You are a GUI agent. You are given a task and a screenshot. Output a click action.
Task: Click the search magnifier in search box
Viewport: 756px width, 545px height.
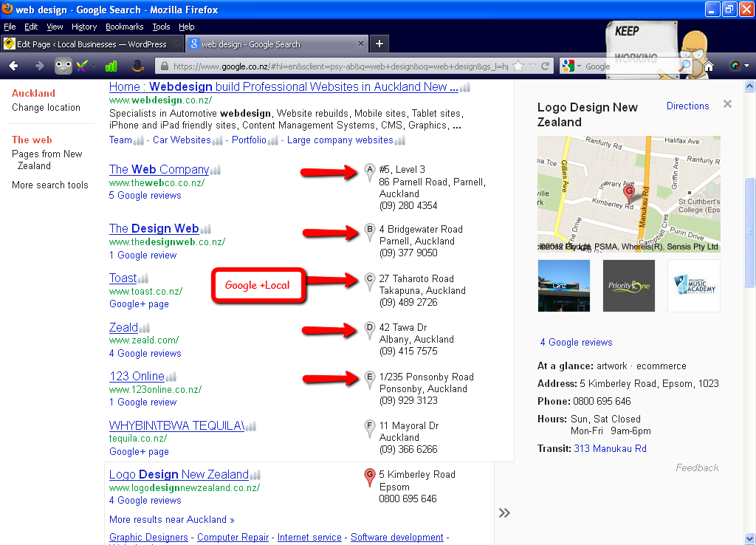coord(684,66)
